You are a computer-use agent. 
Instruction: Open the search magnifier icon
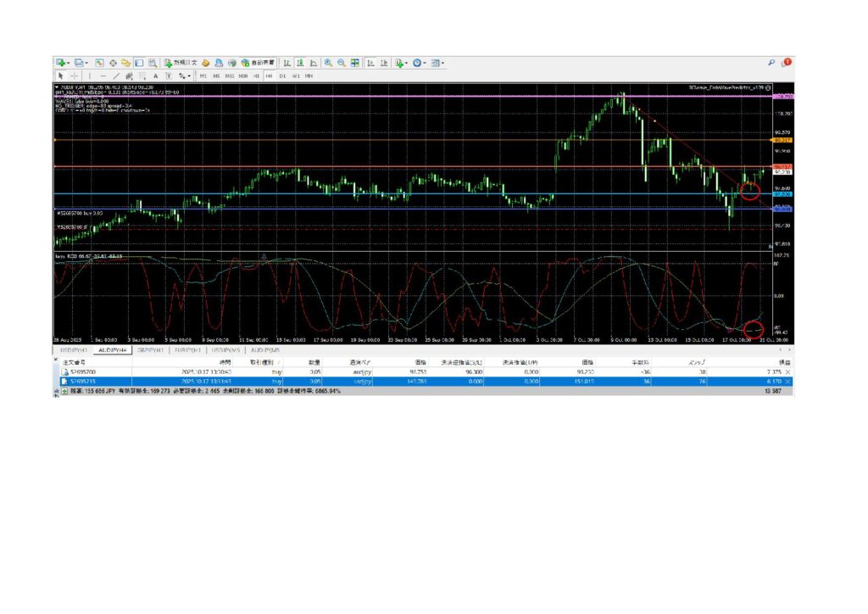point(771,63)
